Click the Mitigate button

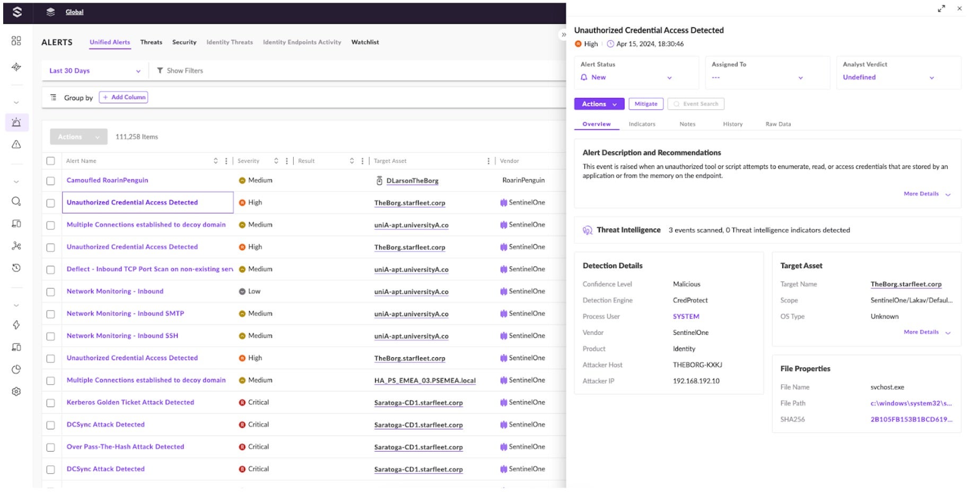(x=645, y=104)
